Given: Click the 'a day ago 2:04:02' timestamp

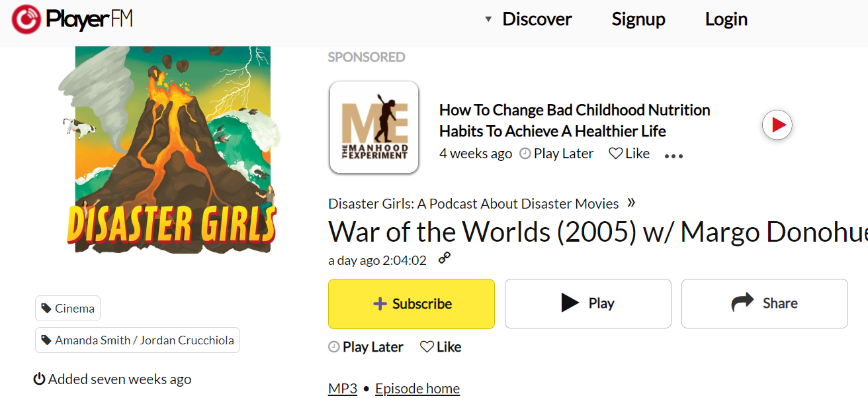Looking at the screenshot, I should 377,260.
